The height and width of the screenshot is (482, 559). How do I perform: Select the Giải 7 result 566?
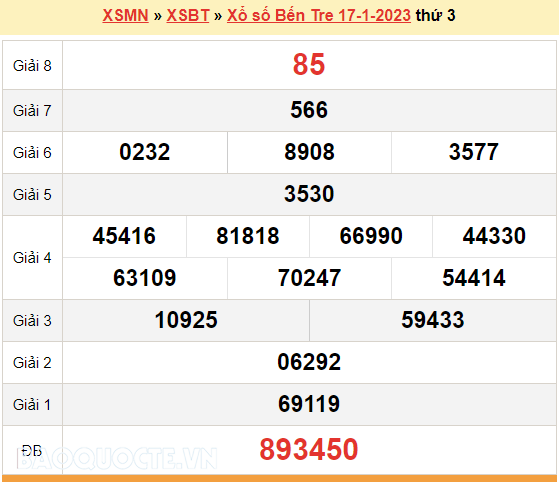pyautogui.click(x=309, y=110)
